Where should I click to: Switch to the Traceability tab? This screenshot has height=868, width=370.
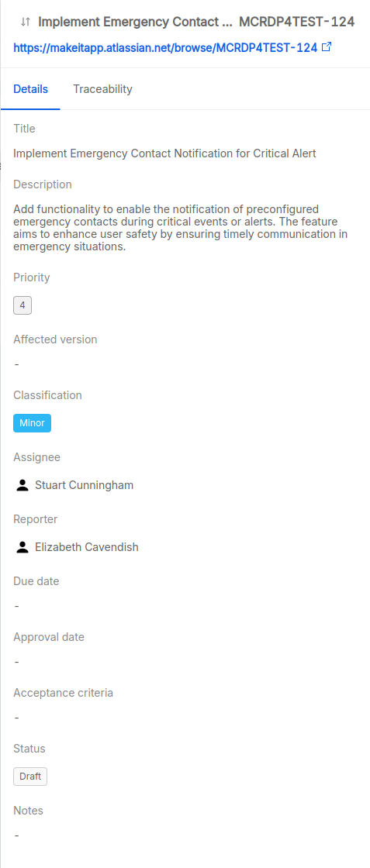pyautogui.click(x=102, y=89)
